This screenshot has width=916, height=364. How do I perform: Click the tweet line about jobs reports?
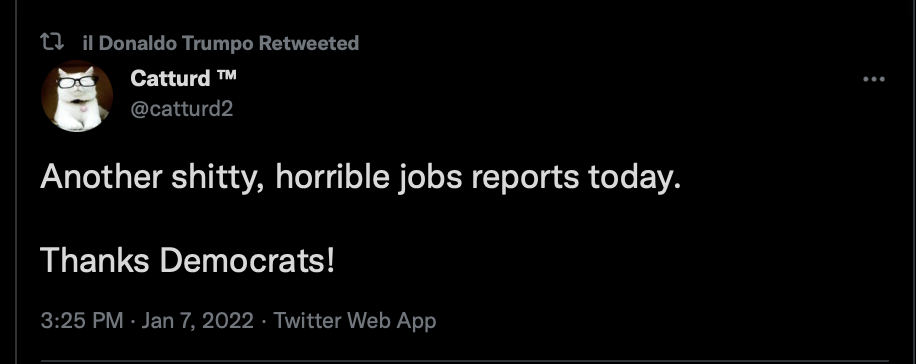[360, 177]
